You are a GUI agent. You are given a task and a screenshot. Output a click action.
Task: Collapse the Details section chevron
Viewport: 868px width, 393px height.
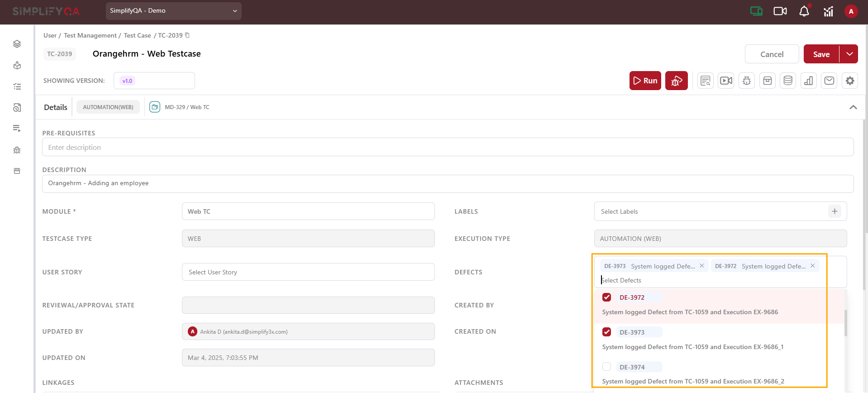tap(853, 107)
